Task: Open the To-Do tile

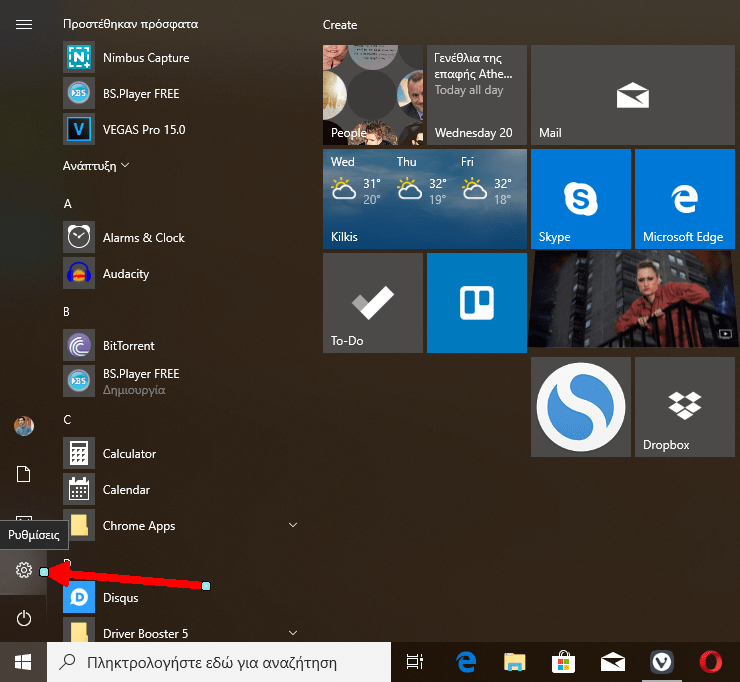Action: pyautogui.click(x=373, y=303)
